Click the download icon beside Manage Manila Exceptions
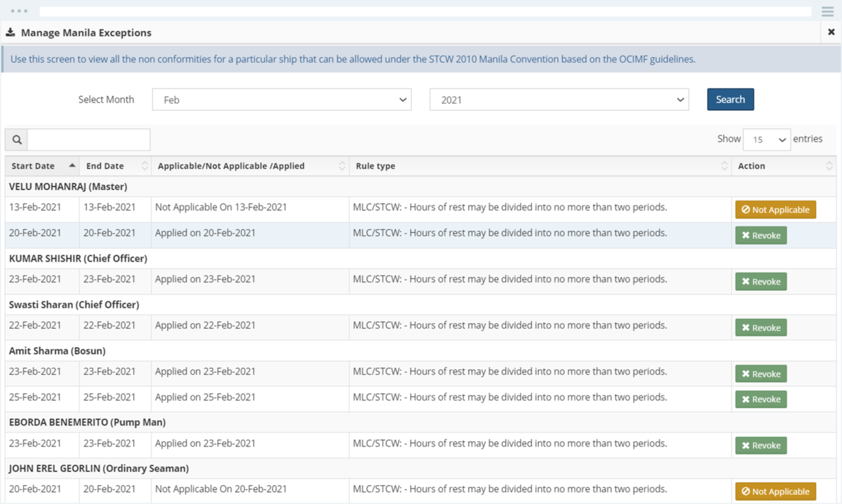 click(x=11, y=32)
